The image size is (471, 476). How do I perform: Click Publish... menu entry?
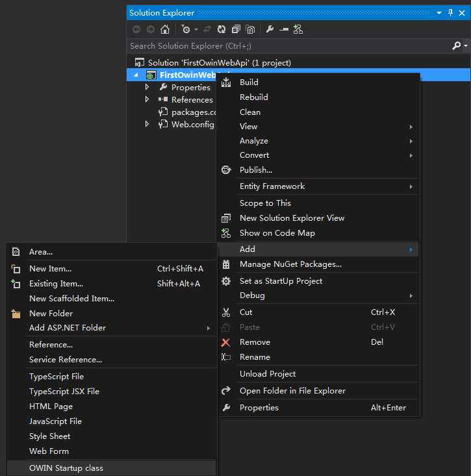tap(318, 170)
